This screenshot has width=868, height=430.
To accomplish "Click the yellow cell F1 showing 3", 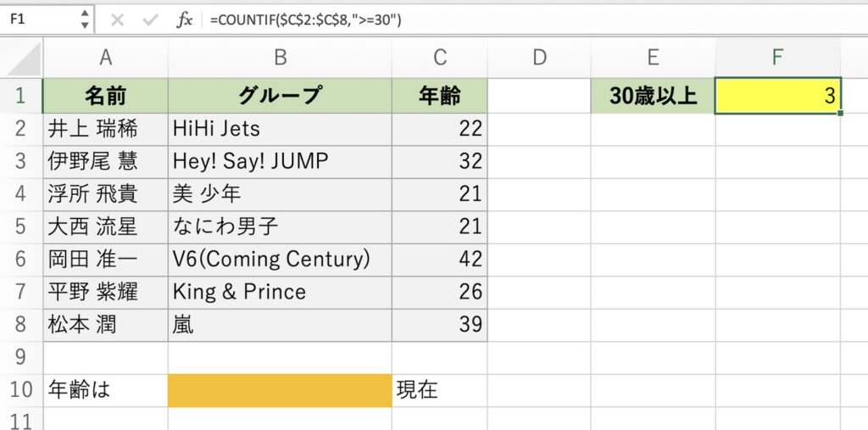I will click(x=777, y=96).
